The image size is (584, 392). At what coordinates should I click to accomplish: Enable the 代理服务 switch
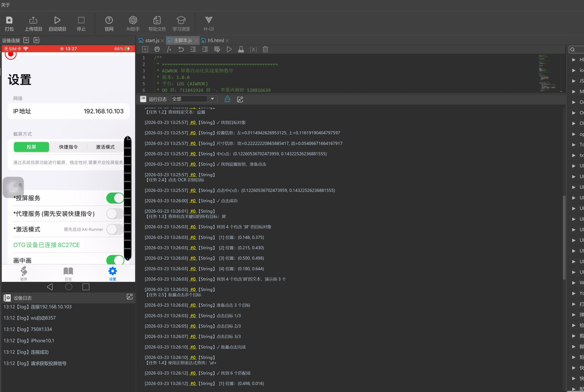tap(115, 214)
